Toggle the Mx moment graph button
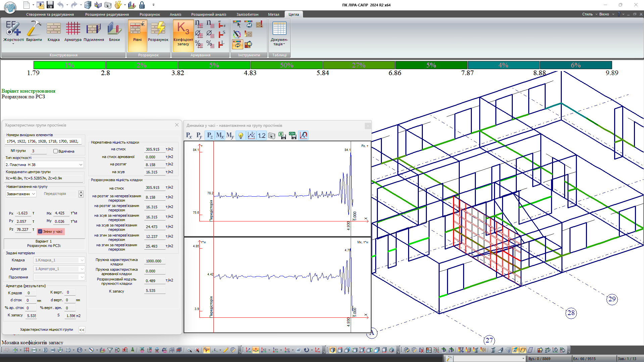 click(220, 135)
